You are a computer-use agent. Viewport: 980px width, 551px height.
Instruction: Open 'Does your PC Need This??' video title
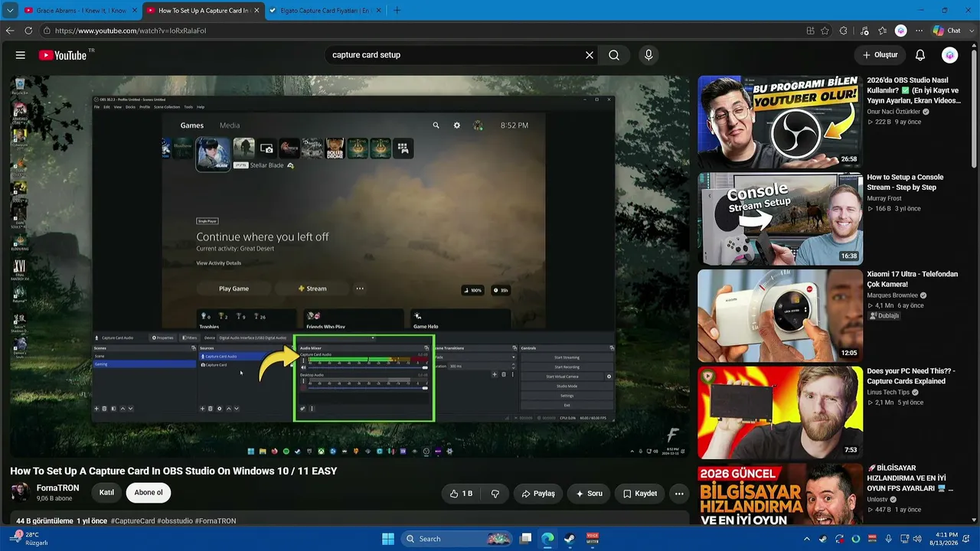(x=911, y=376)
